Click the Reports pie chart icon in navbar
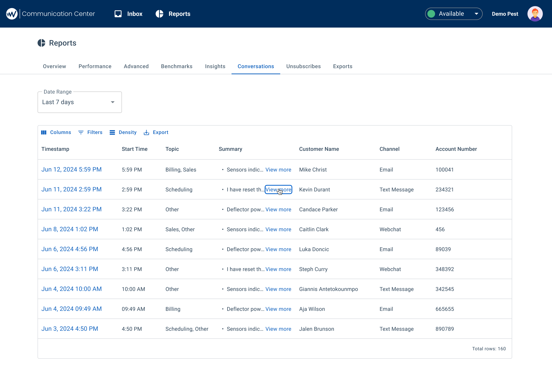This screenshot has height=392, width=552. pos(159,14)
